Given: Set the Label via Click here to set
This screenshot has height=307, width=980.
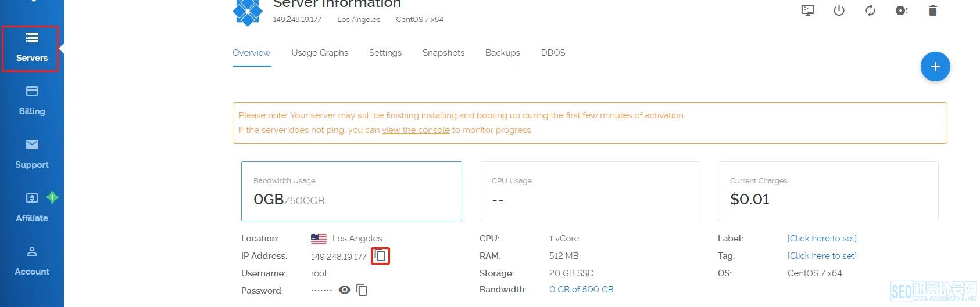Looking at the screenshot, I should [x=822, y=239].
